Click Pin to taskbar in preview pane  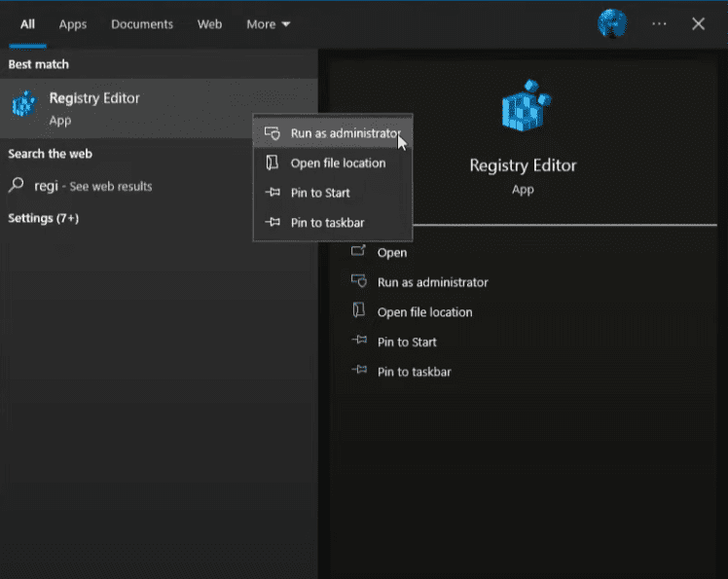415,372
